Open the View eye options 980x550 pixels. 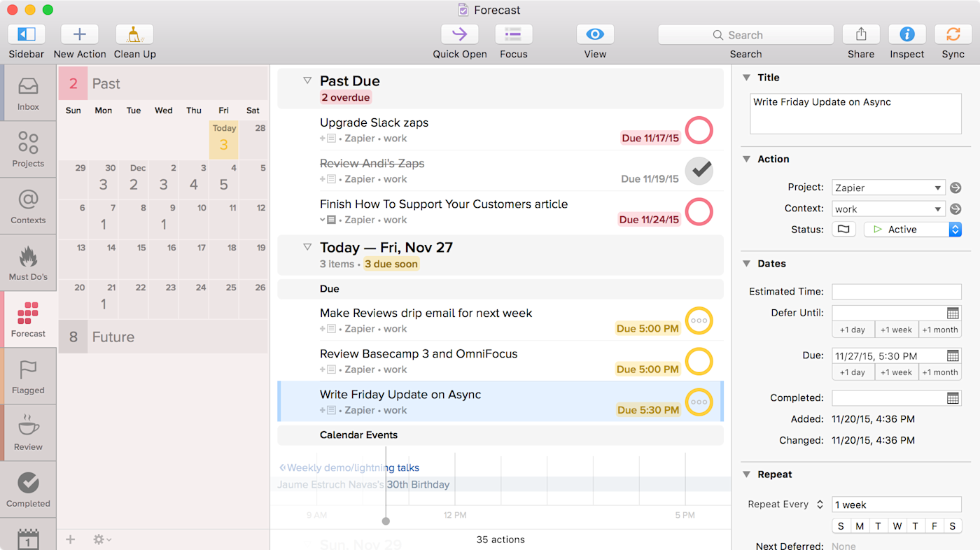pyautogui.click(x=595, y=34)
